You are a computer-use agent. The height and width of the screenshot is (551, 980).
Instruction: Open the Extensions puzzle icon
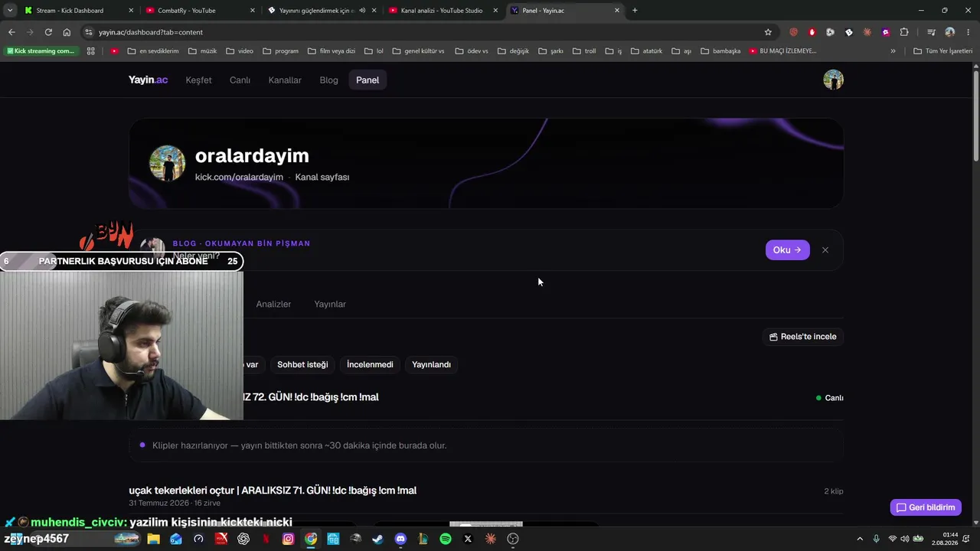click(x=904, y=32)
